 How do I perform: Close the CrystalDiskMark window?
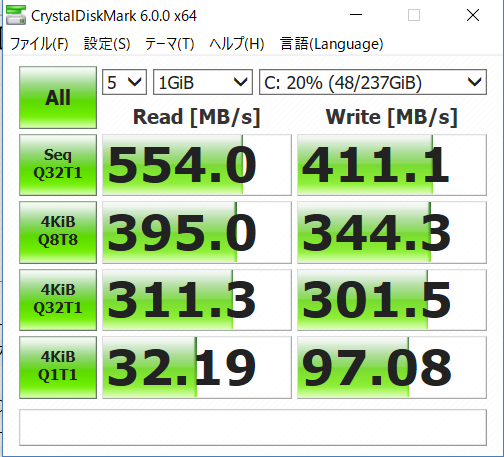pyautogui.click(x=473, y=15)
